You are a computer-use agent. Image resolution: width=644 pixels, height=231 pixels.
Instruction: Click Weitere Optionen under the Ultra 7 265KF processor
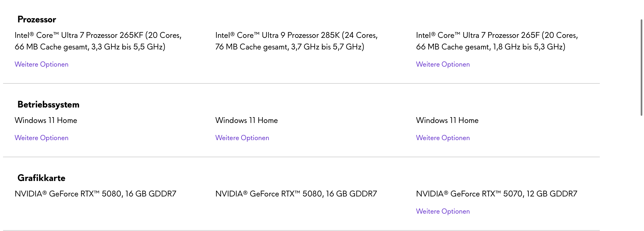pos(41,64)
